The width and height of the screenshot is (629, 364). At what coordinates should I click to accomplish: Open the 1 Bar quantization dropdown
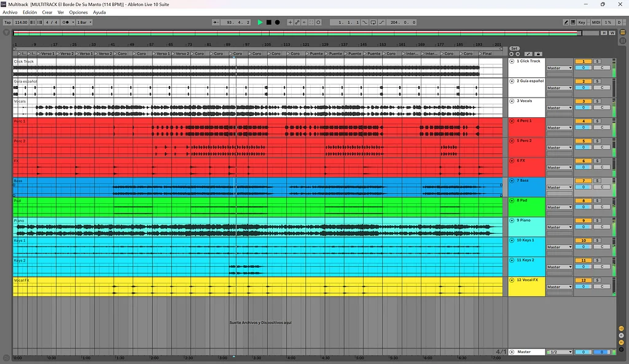[84, 23]
